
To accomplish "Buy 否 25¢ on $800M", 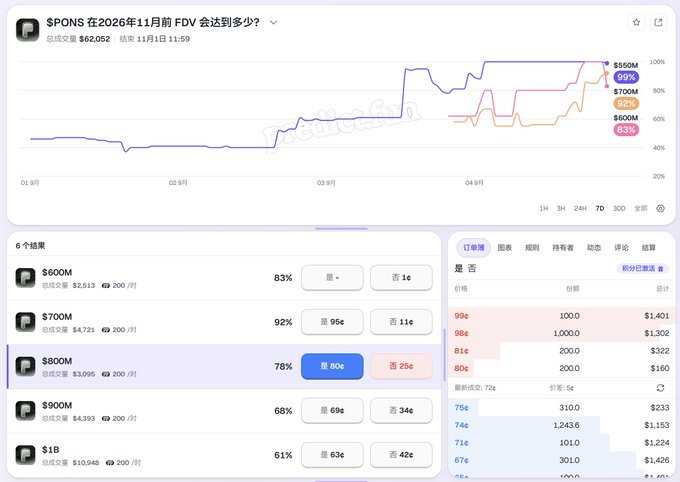I will (401, 366).
